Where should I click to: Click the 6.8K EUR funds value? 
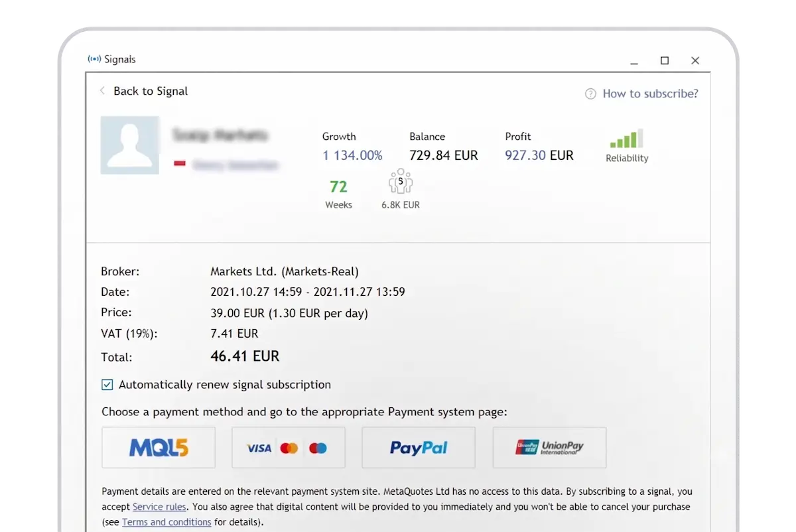[401, 205]
